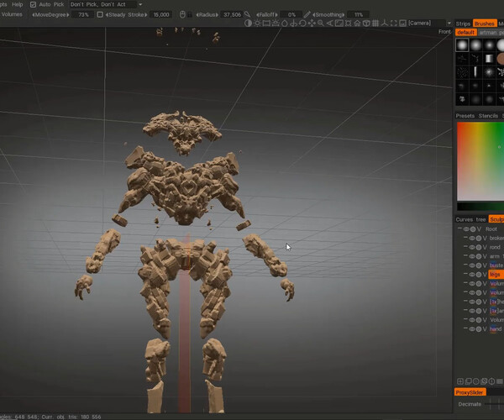Click the V mode letter on buste layer
This screenshot has height=420, width=504.
click(485, 265)
